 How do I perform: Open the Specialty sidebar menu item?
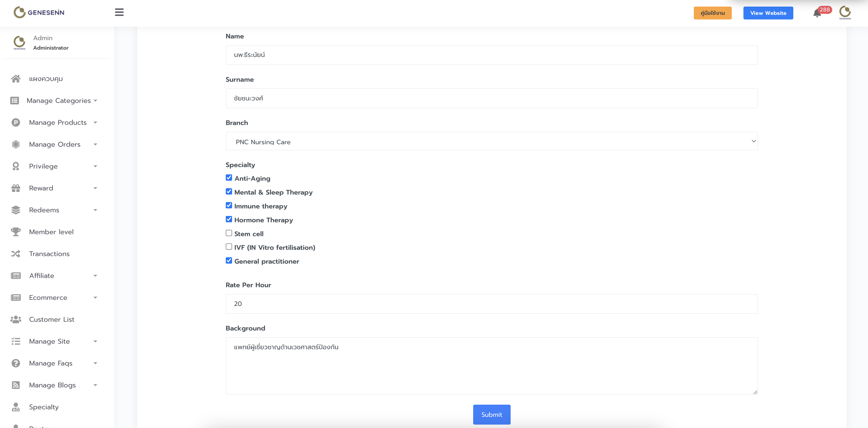[44, 407]
